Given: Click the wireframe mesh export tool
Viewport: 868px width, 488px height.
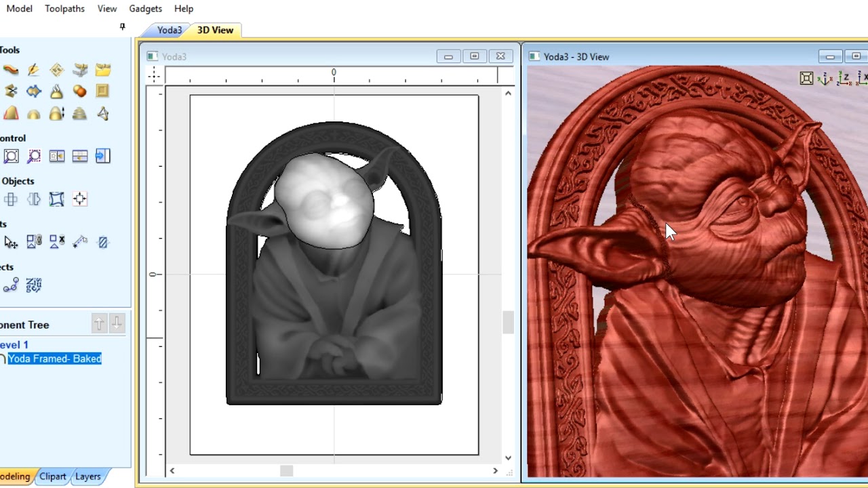Looking at the screenshot, I should (x=103, y=113).
